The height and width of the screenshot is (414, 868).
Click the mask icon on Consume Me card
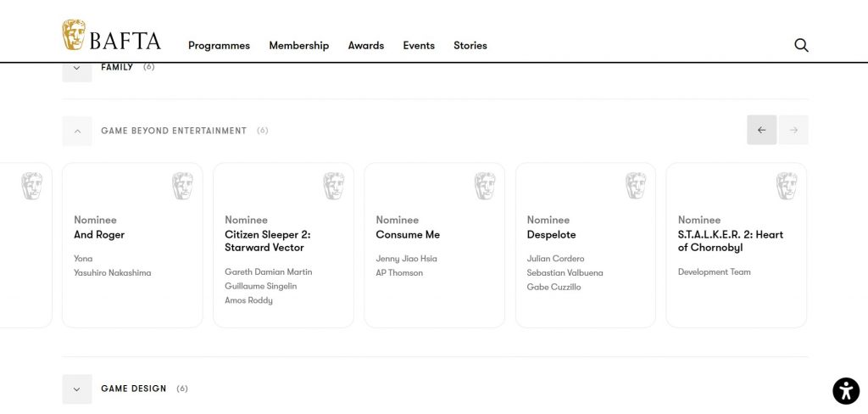point(484,186)
